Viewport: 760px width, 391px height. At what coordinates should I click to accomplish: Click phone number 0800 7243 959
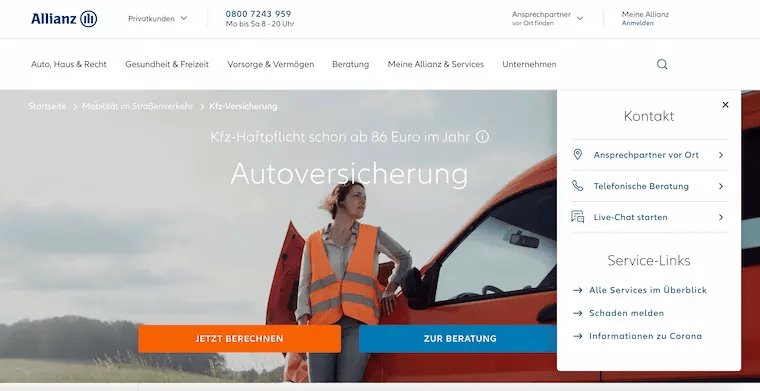tap(258, 14)
